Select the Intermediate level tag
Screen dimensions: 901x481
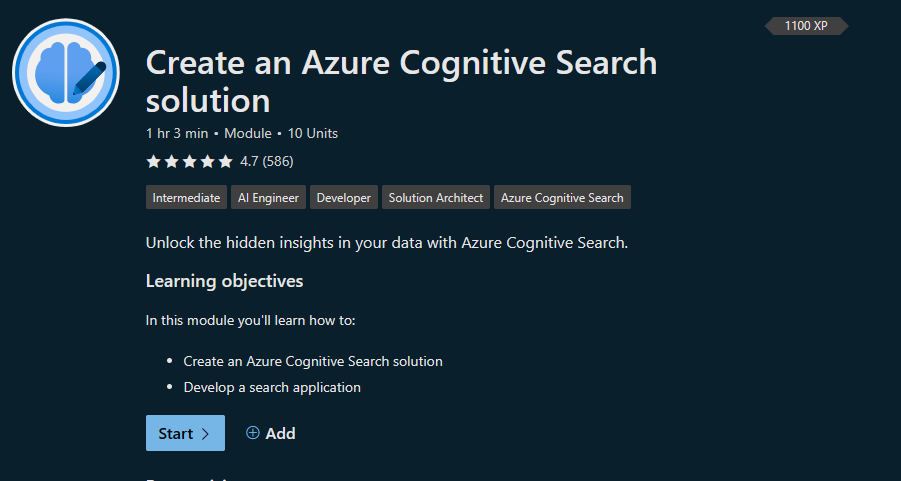coord(186,197)
